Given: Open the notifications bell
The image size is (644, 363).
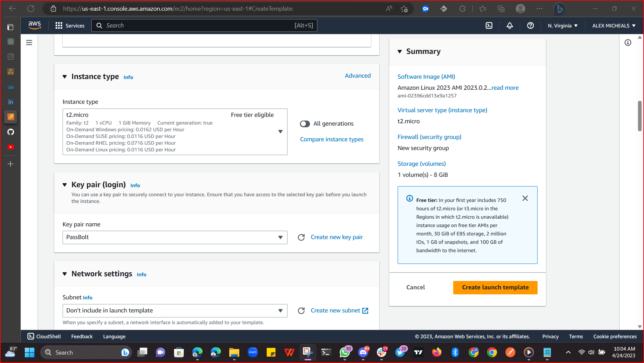Looking at the screenshot, I should coord(509,25).
